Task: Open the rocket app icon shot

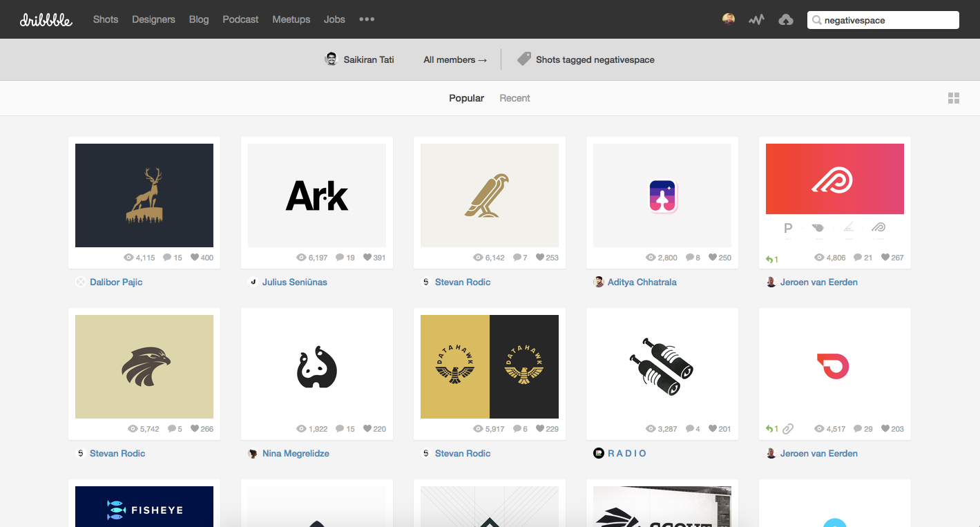Action: coord(662,195)
